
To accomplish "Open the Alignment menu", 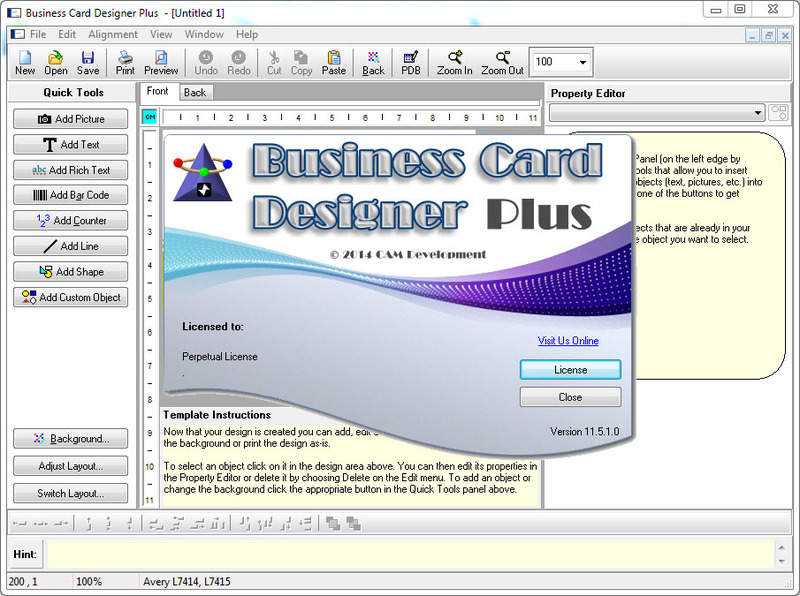I will click(x=113, y=34).
